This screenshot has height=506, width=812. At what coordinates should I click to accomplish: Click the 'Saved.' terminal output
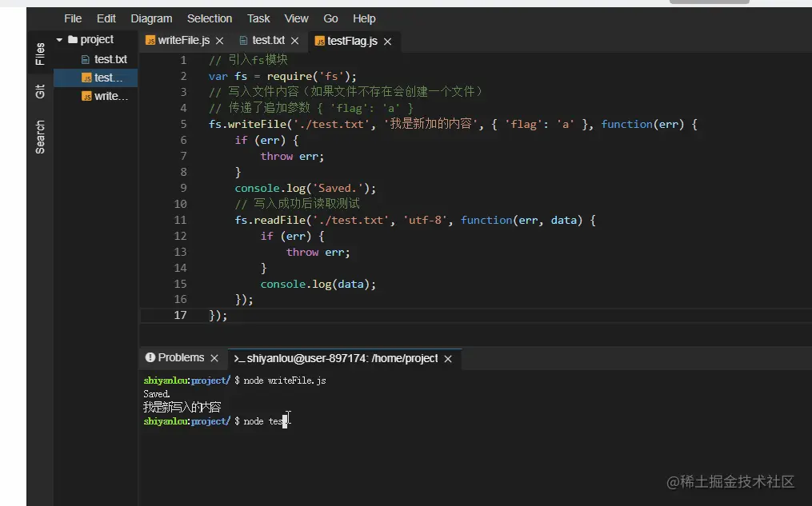[x=156, y=394]
